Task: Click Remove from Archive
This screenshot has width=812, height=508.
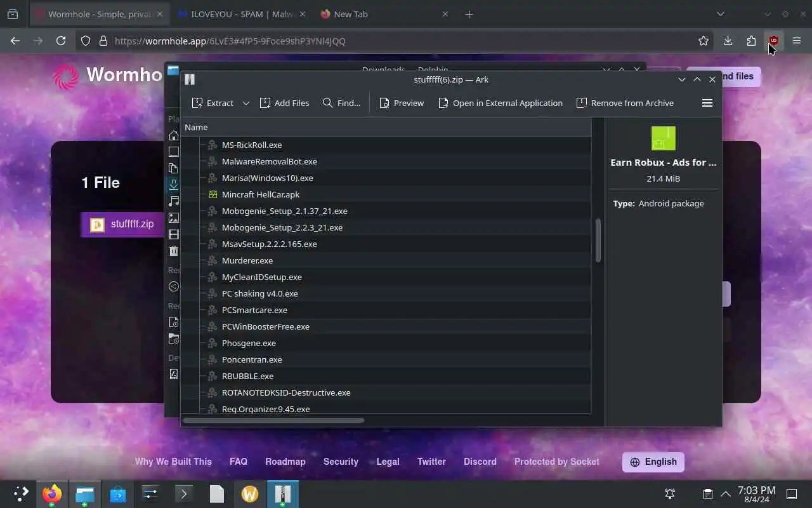Action: (625, 103)
